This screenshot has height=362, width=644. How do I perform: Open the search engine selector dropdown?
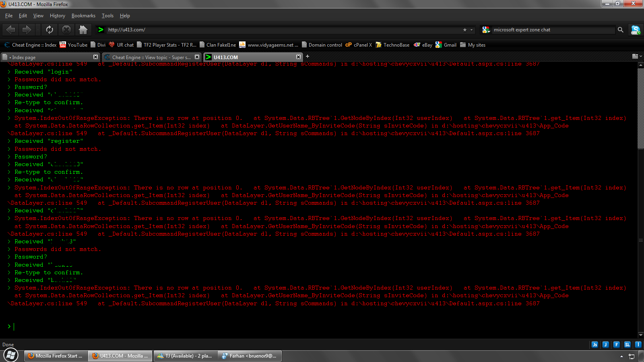coord(486,30)
